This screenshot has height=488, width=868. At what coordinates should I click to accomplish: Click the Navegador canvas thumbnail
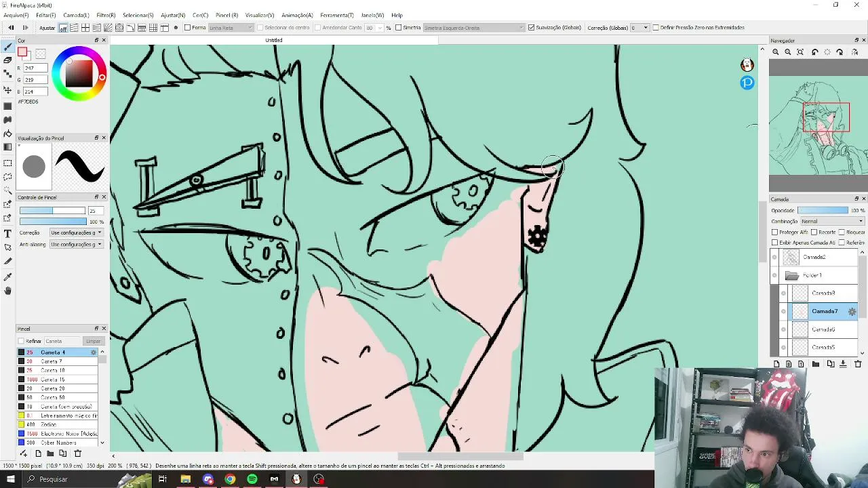pos(818,125)
